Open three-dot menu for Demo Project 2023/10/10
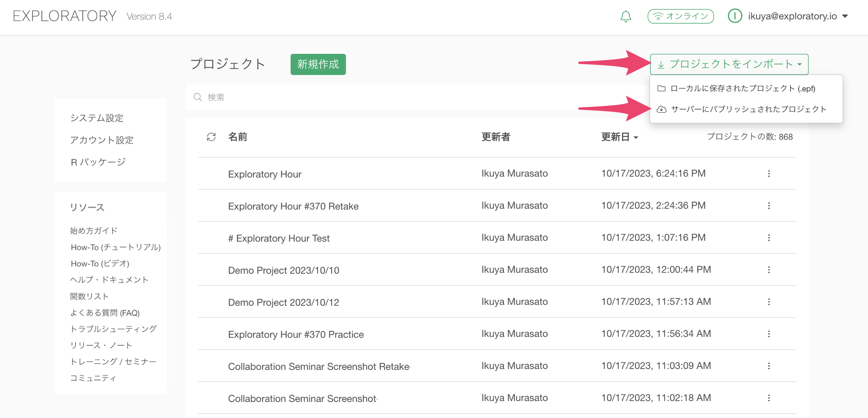868x418 pixels. (768, 270)
